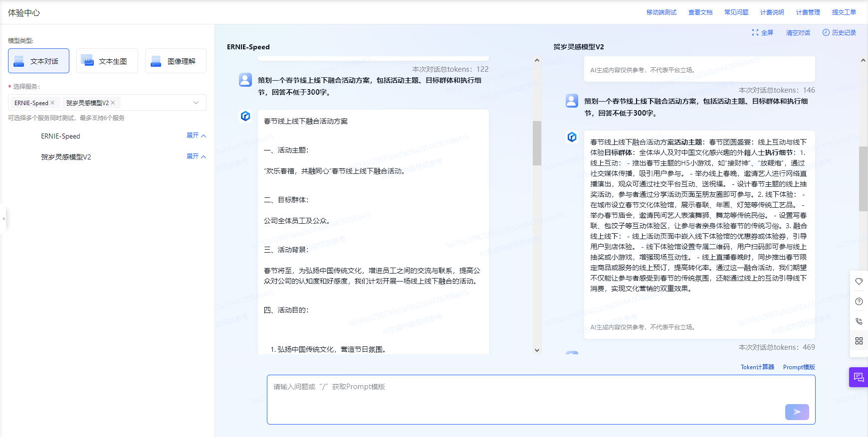Click the phone contact icon

859,321
